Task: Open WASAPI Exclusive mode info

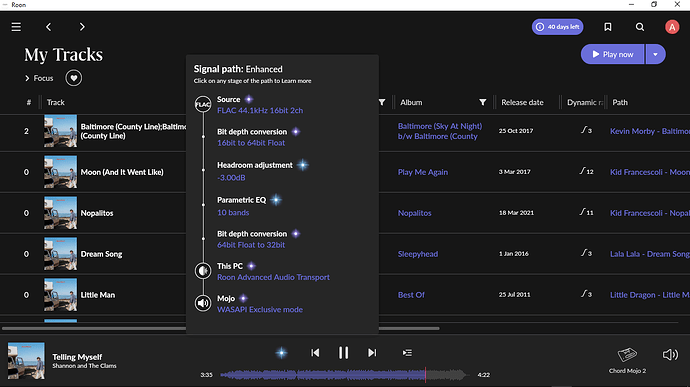Action: (260, 310)
